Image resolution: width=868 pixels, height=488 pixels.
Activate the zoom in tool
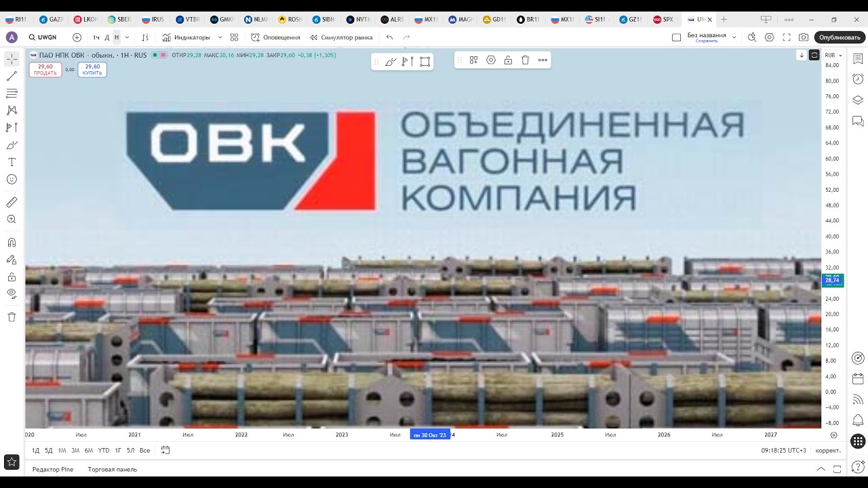(12, 220)
